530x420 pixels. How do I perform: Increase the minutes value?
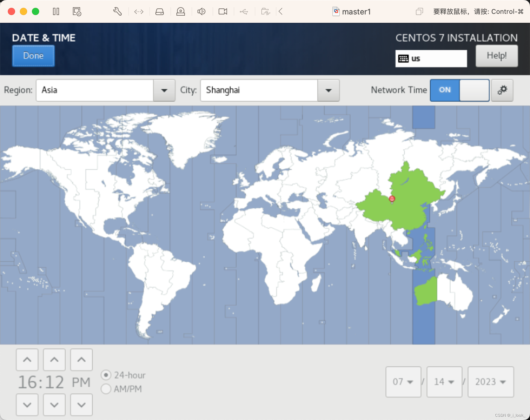pos(54,360)
